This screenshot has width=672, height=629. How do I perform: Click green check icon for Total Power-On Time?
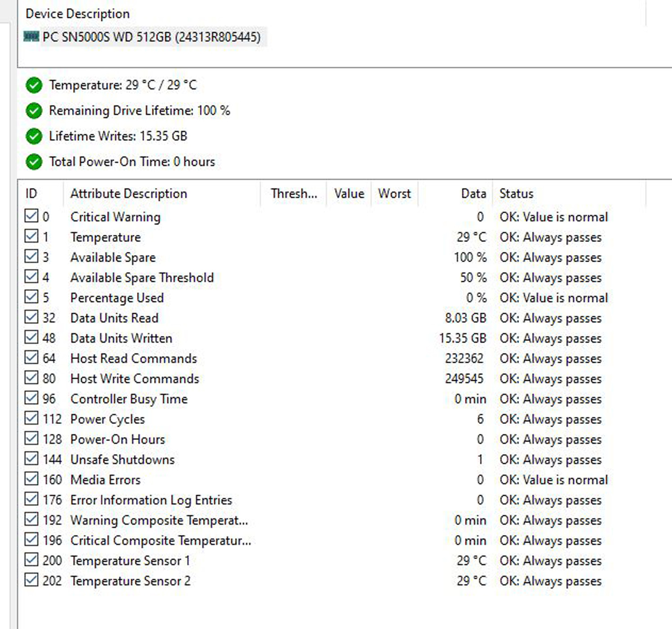(34, 162)
